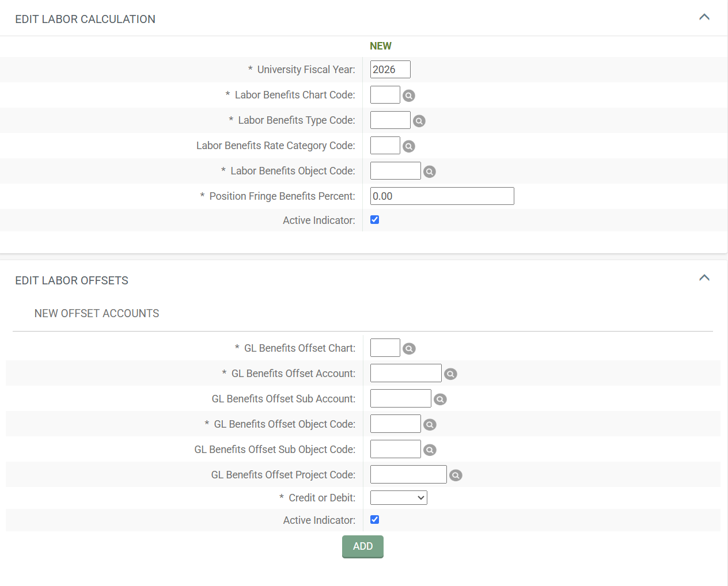728x586 pixels.
Task: Open Labor Benefits Object Code lookup
Action: click(430, 172)
